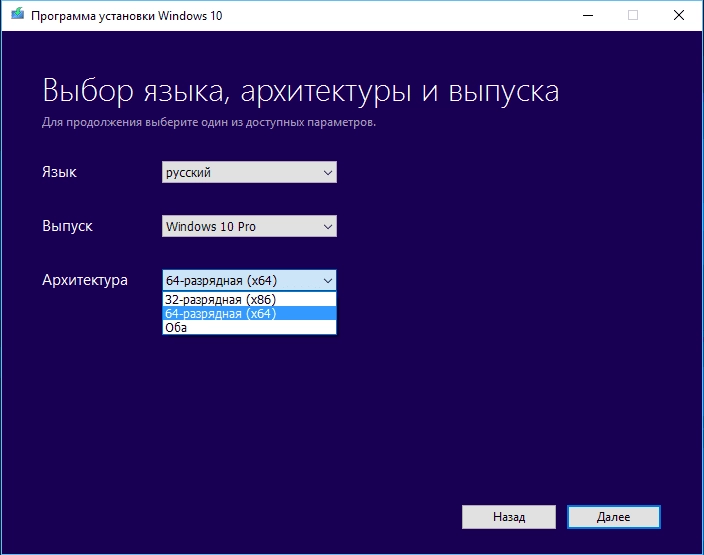Click the Далее button
The height and width of the screenshot is (555, 704).
pyautogui.click(x=614, y=517)
